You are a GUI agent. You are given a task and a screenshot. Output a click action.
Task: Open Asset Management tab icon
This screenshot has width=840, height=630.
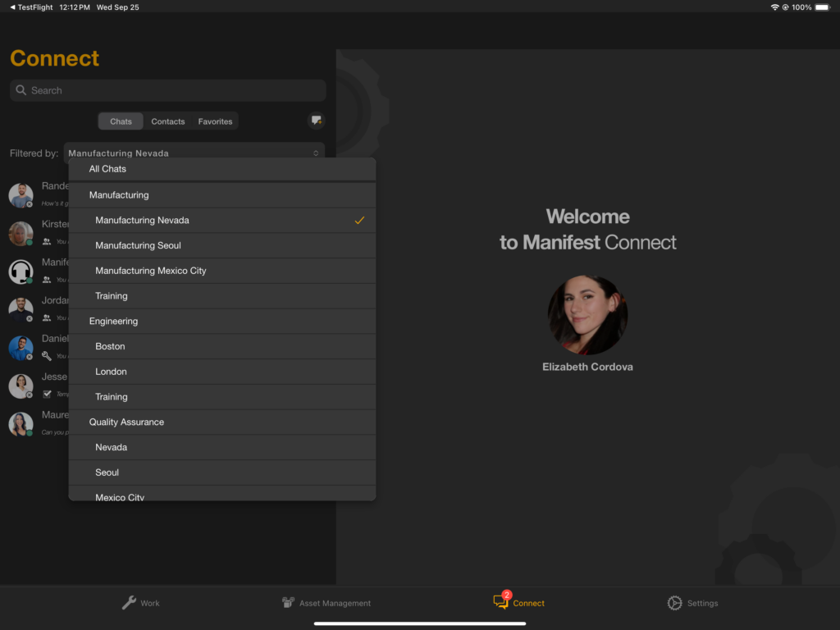tap(288, 603)
